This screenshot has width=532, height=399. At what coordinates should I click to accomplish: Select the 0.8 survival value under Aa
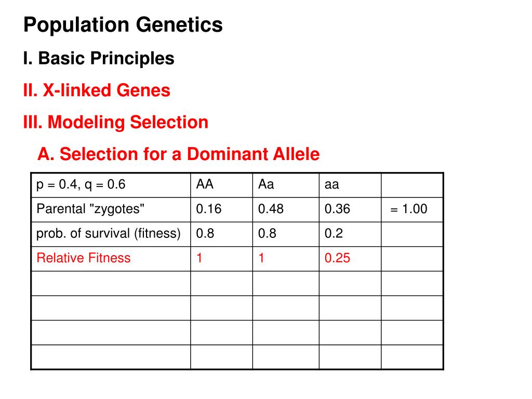point(286,234)
